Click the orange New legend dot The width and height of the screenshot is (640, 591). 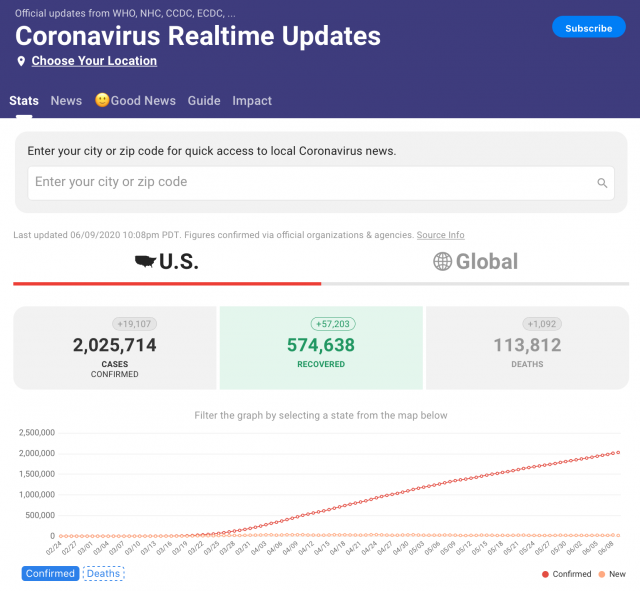[602, 574]
